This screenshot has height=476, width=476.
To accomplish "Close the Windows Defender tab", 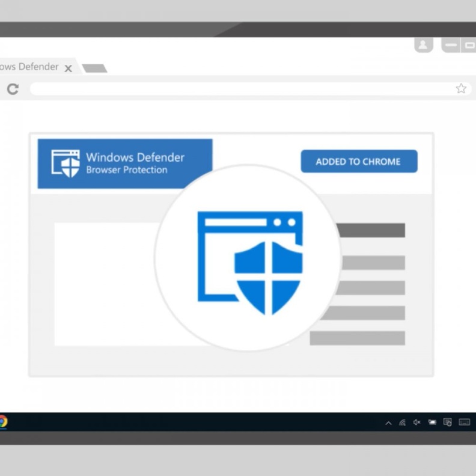I will 68,69.
